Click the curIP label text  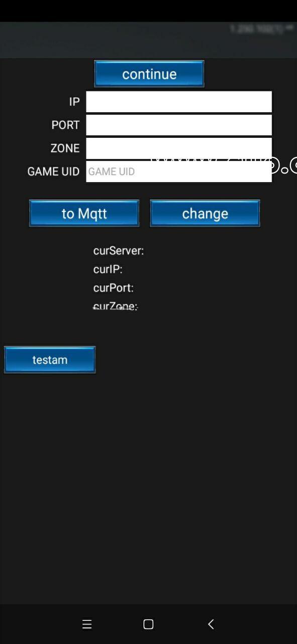coord(108,269)
